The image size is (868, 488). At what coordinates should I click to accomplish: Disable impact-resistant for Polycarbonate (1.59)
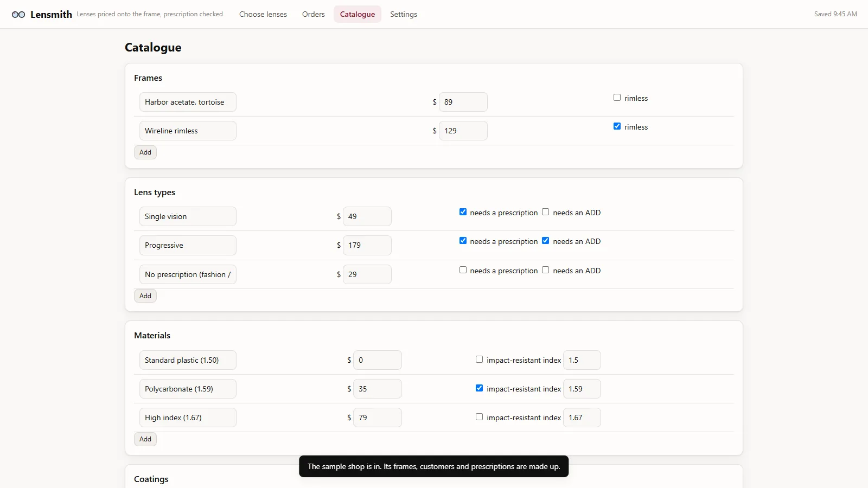(x=479, y=388)
